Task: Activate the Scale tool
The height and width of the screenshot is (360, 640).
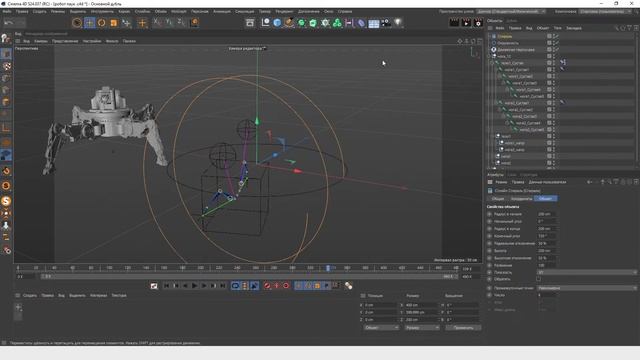Action: (114, 23)
